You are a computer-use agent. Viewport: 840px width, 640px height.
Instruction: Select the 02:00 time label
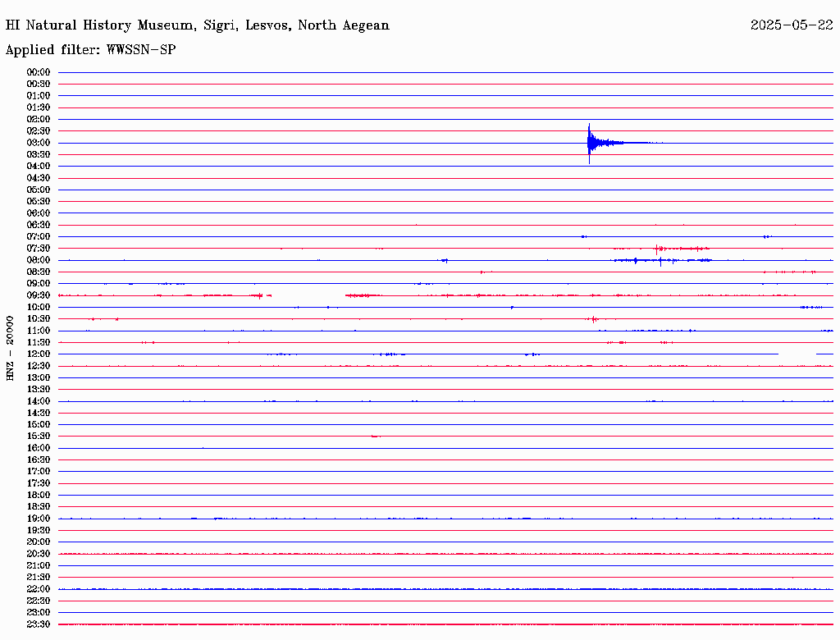(x=39, y=120)
